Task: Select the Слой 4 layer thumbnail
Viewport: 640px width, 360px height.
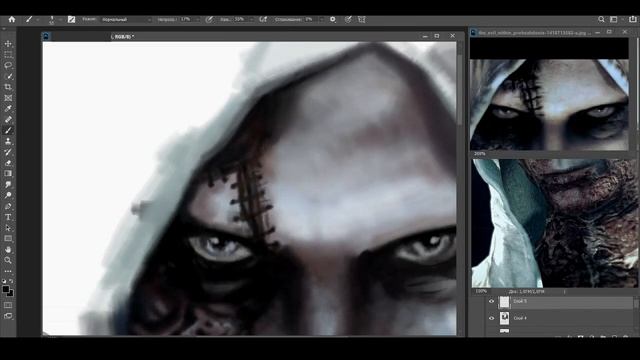Action: [504, 318]
